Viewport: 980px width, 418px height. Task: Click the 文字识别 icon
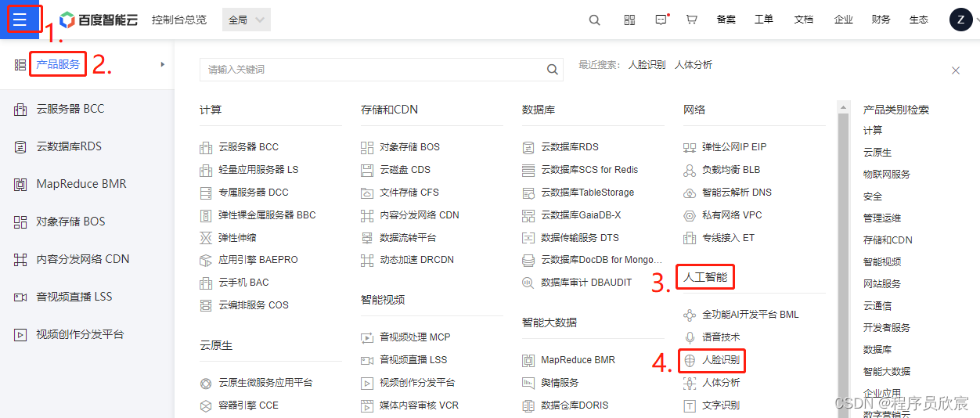690,405
